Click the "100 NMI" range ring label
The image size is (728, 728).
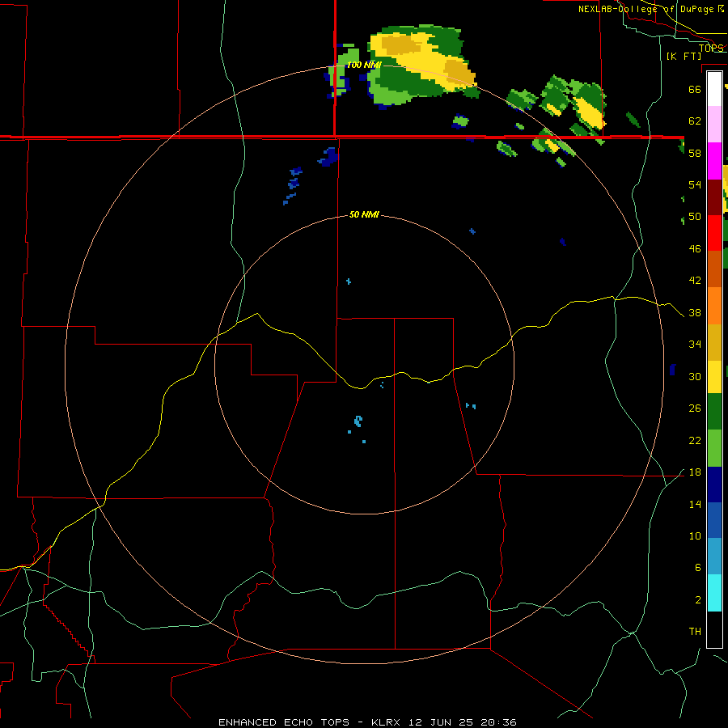pos(364,65)
